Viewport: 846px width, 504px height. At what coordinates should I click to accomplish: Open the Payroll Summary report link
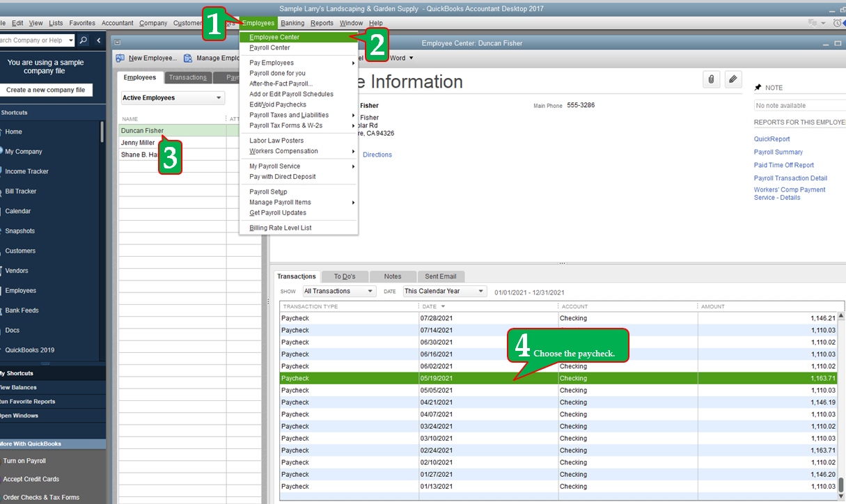[778, 152]
